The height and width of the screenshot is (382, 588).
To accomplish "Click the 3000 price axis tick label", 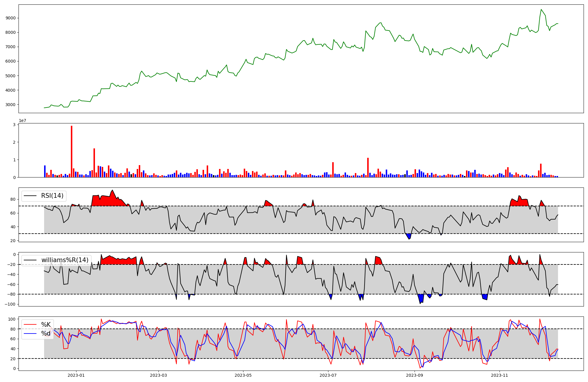I will pos(10,105).
